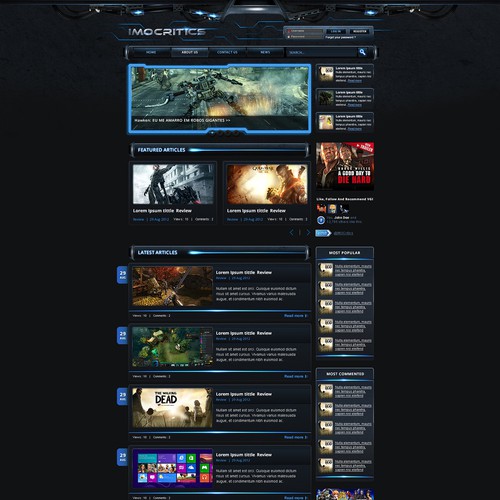
Task: Click Read more on first latest article
Action: click(295, 316)
